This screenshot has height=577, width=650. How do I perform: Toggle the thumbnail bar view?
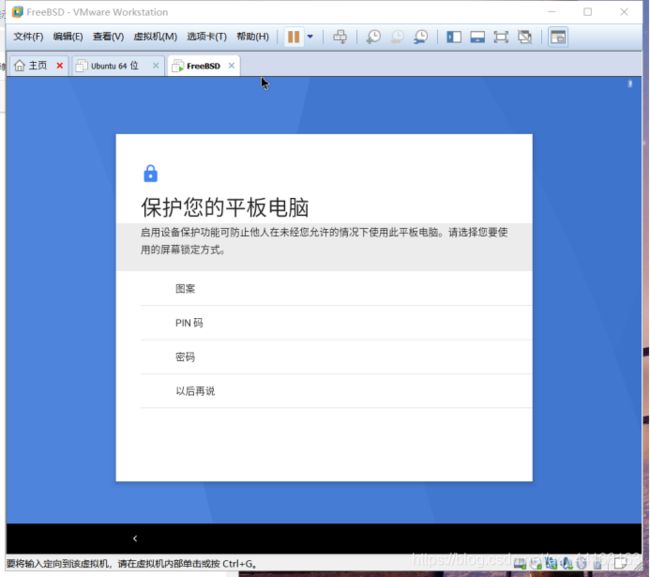(x=478, y=37)
